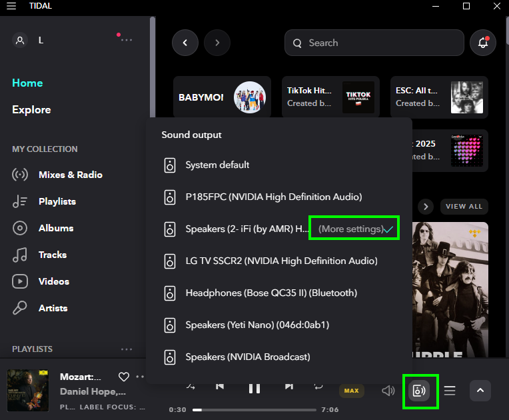Viewport: 509px width, 420px height.
Task: Open the now playing Mozart album cover
Action: pos(28,391)
